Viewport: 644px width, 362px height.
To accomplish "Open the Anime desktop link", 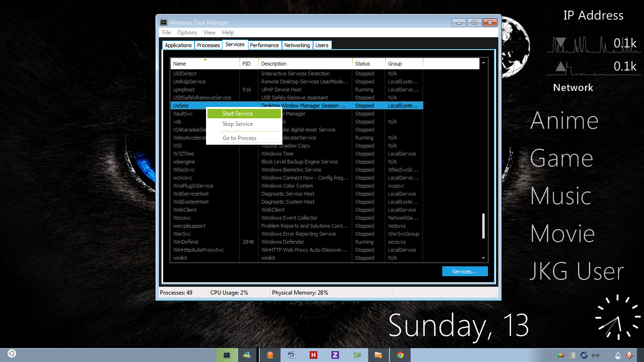I will tap(564, 121).
